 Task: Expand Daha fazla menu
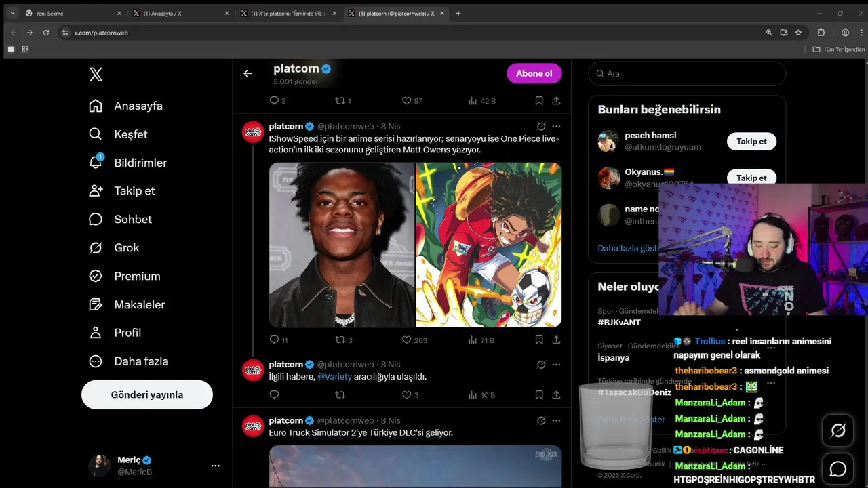pos(129,361)
